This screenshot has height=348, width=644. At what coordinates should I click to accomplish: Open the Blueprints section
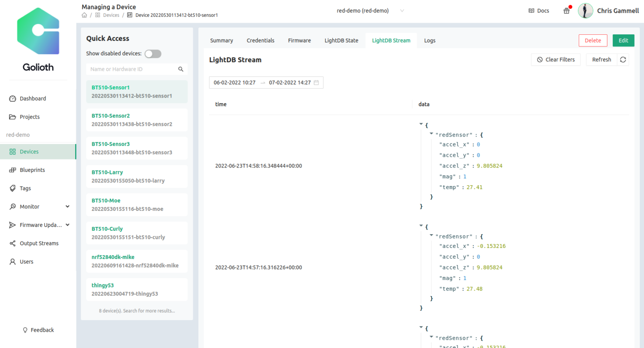(32, 170)
